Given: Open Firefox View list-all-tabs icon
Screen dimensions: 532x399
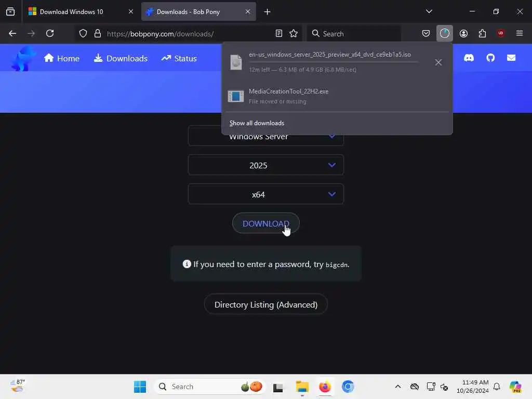Looking at the screenshot, I should pos(10,12).
